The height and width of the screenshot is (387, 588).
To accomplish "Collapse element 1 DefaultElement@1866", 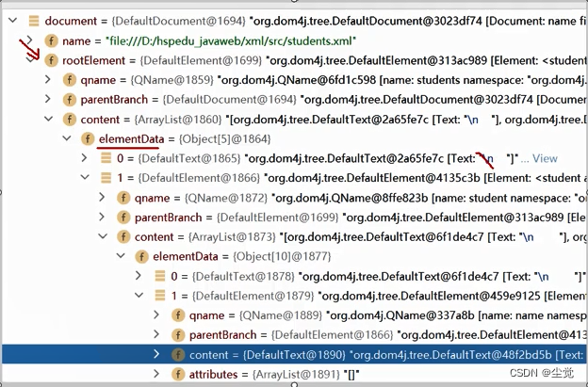I will coord(85,178).
